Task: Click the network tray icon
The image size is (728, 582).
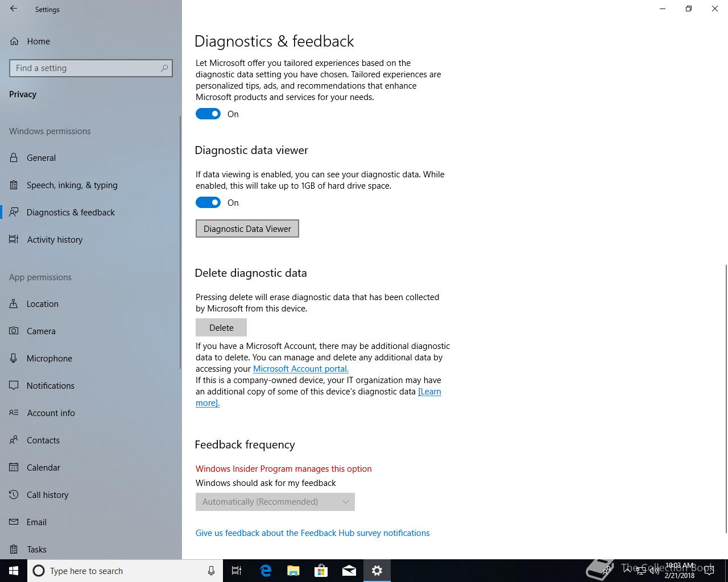Action: click(641, 571)
